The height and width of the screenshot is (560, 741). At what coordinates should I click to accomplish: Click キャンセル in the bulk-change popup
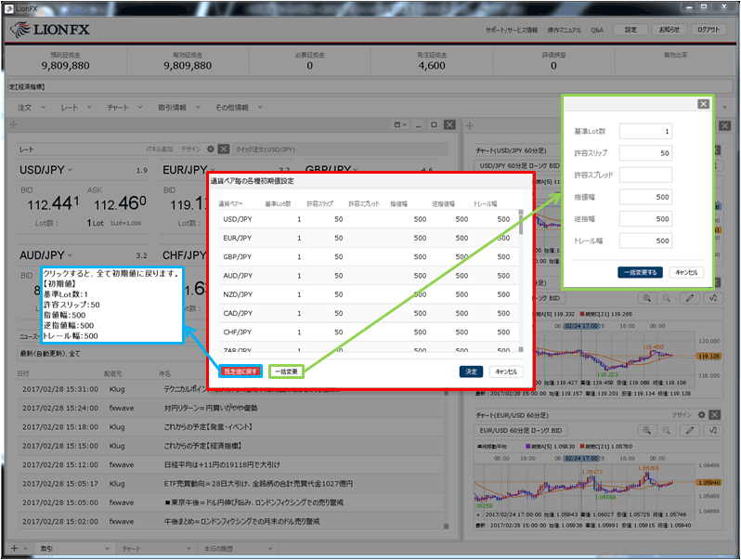click(x=686, y=272)
